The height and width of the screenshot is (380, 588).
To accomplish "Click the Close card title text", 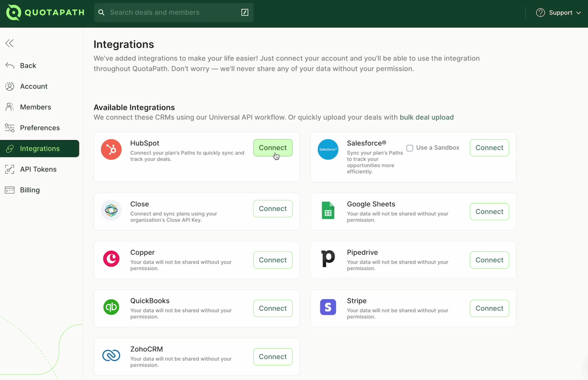I will tap(139, 204).
